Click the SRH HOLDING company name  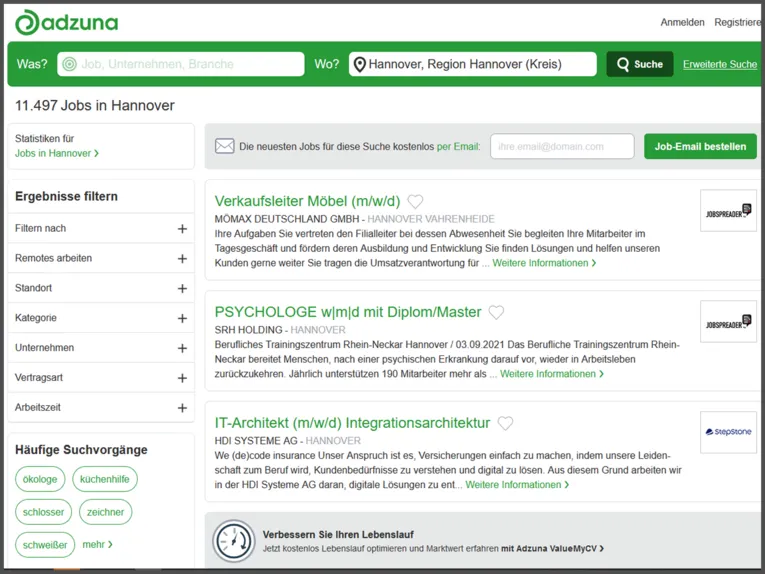248,330
